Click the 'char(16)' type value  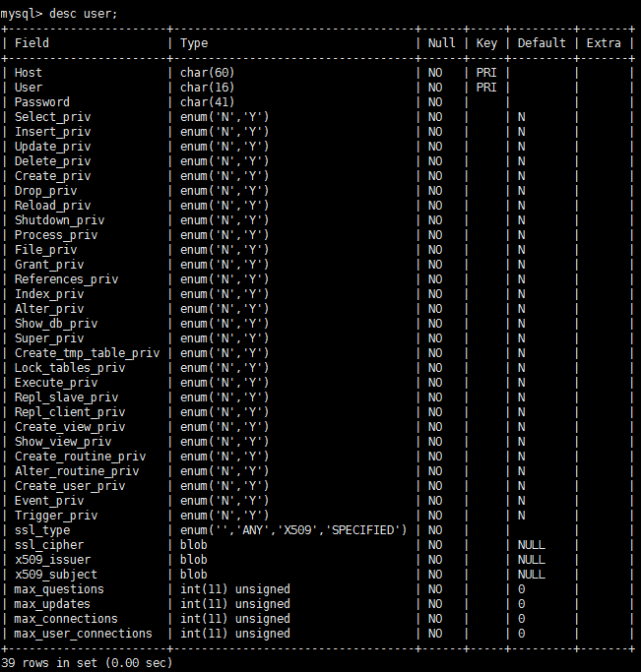[x=208, y=88]
